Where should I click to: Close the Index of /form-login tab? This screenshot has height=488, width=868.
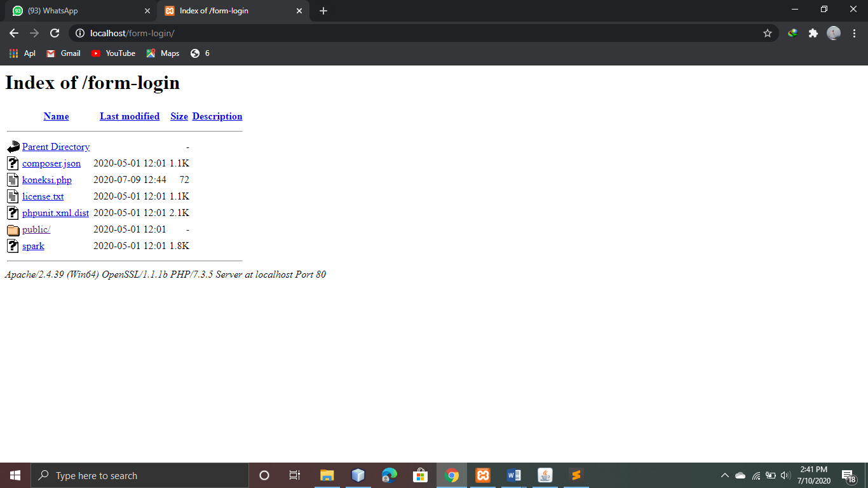(x=299, y=11)
